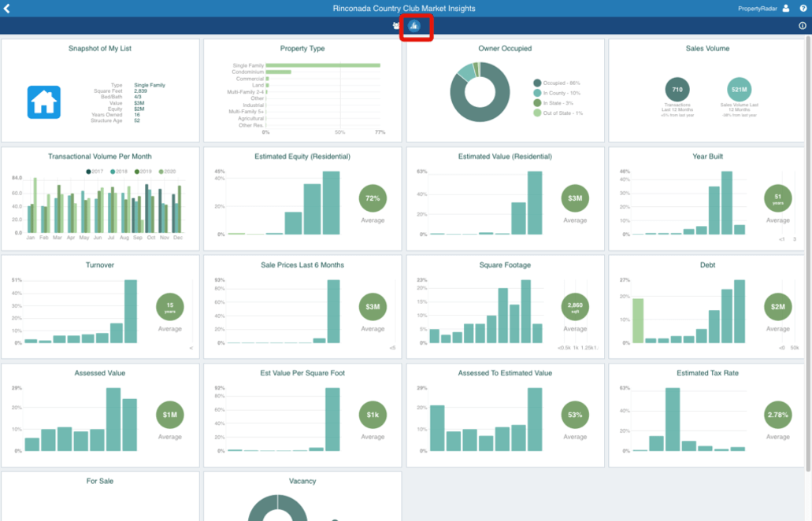Viewport: 812px width, 521px height.
Task: Click the Sales Volume card title
Action: click(707, 48)
